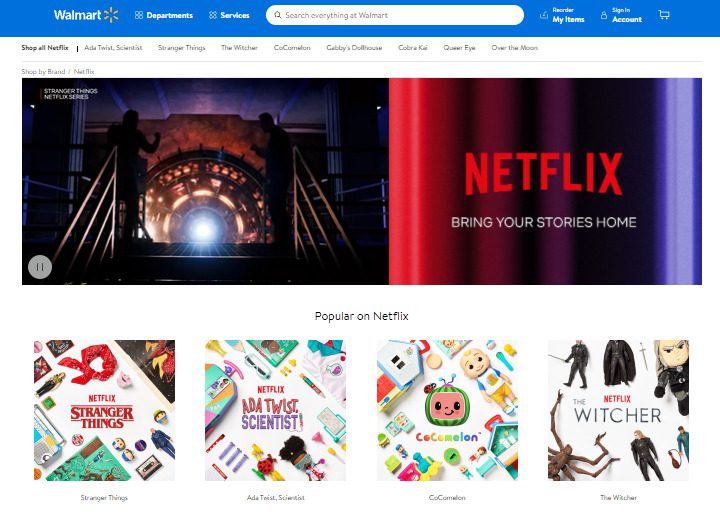Open the Cobra Kai nav item
720x515 pixels.
point(414,48)
